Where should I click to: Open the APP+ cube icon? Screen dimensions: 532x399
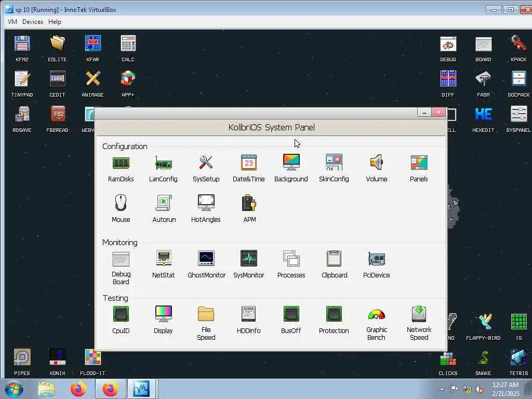[128, 84]
